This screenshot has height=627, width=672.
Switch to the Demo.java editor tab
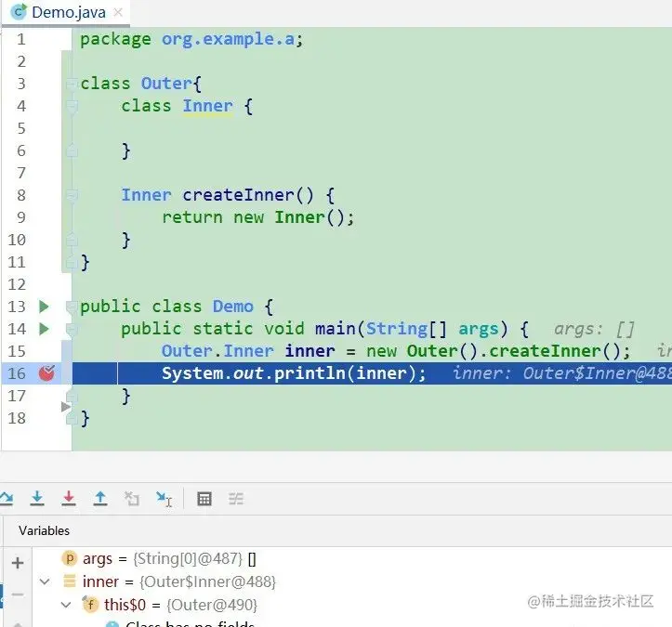tap(66, 12)
